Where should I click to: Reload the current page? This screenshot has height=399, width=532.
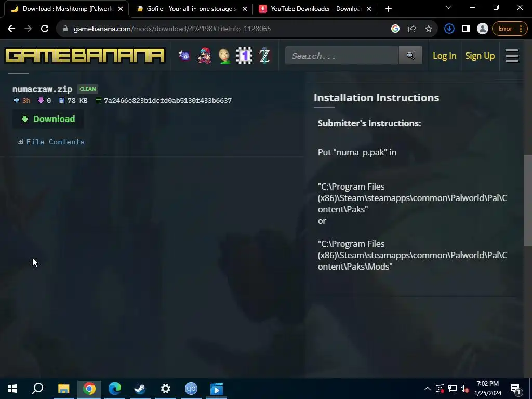click(x=45, y=29)
